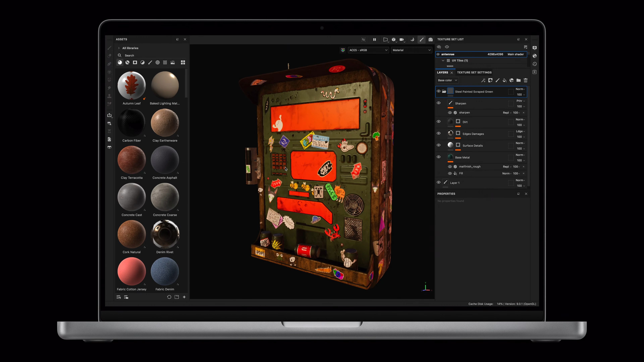Click the add folder icon in Layers toolbar

click(x=519, y=80)
